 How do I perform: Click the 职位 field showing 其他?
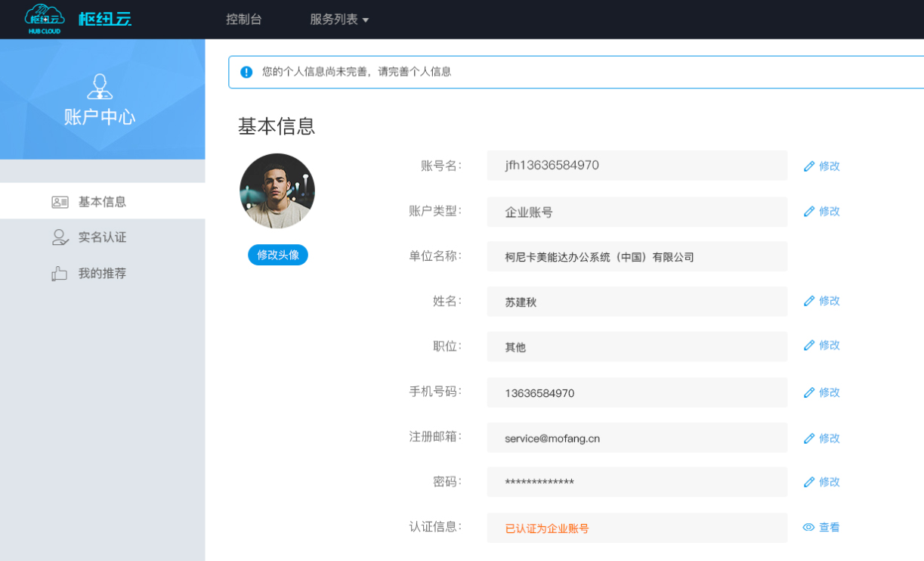[636, 347]
